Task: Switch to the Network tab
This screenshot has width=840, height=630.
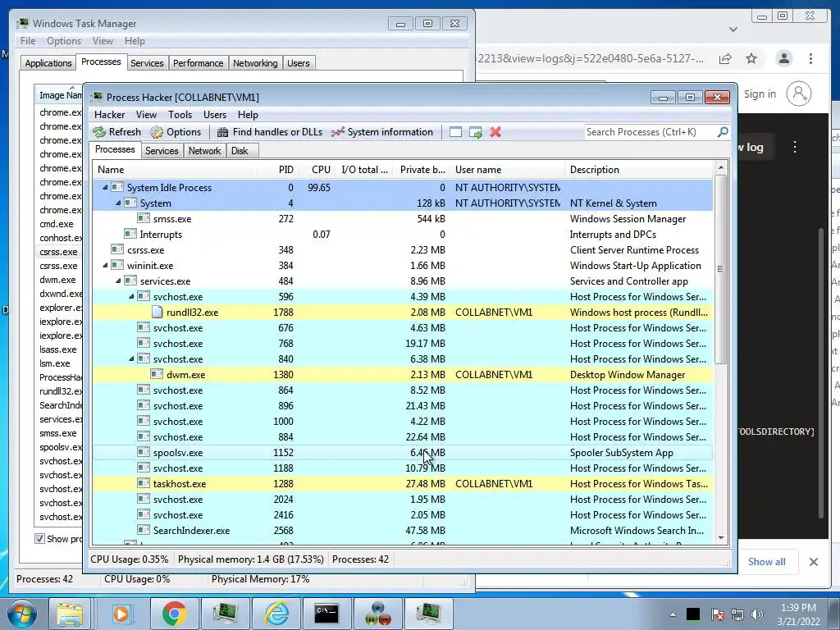Action: coord(204,151)
